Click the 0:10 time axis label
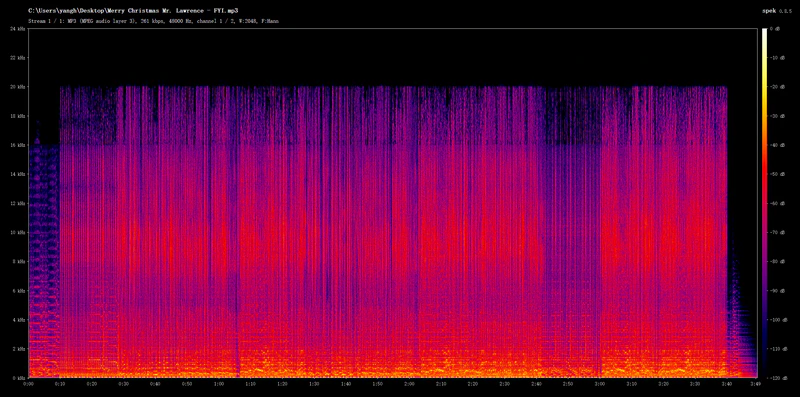The width and height of the screenshot is (800, 397). [x=60, y=383]
